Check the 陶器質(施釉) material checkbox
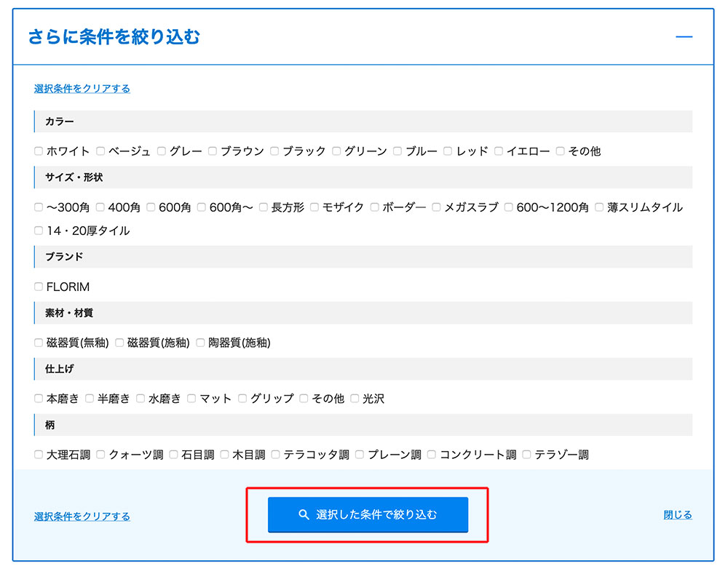This screenshot has height=571, width=728. tap(201, 343)
